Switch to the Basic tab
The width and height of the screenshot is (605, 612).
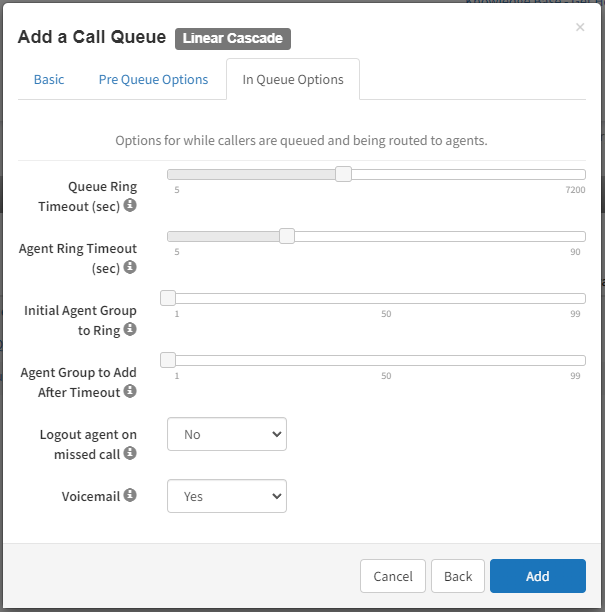click(x=49, y=79)
